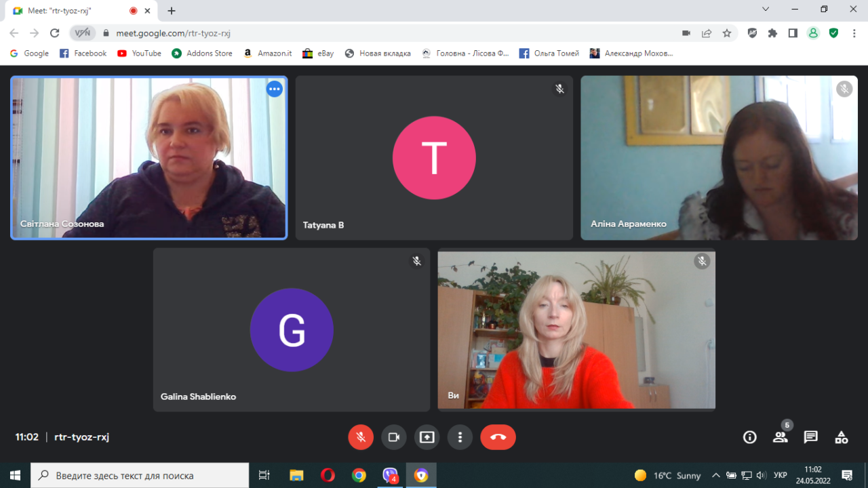Open Александр Мохов bookmark

[631, 54]
